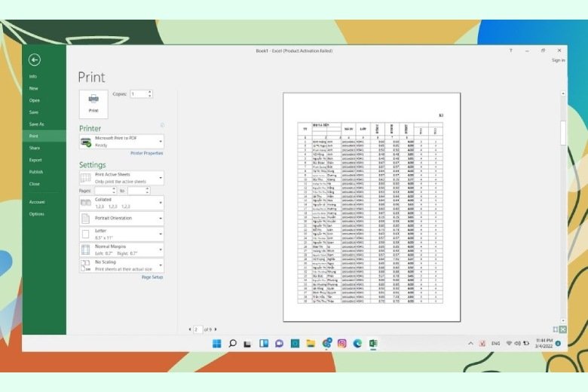Choose Save As in the sidebar
Viewport: 588px width, 392px height.
point(36,124)
